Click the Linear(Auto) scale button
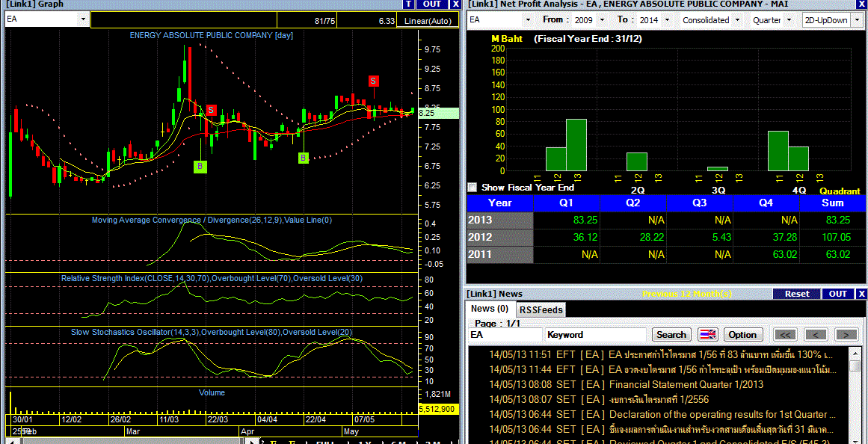The image size is (868, 444). point(428,21)
